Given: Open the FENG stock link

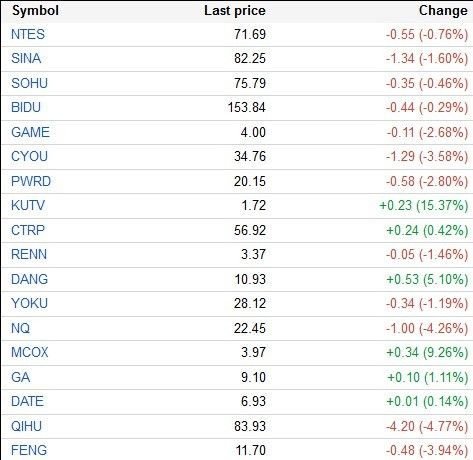Looking at the screenshot, I should click(x=29, y=450).
